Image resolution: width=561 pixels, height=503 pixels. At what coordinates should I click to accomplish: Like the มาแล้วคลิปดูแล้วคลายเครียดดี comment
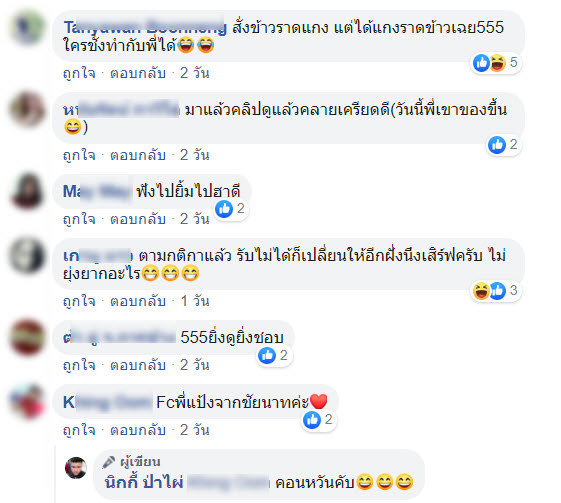pos(79,155)
